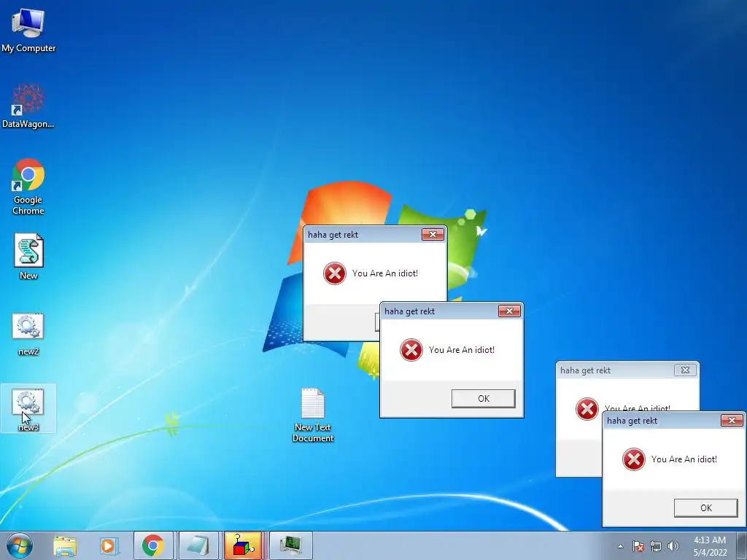Click the middle dialog's 'haha get rekt' title
The height and width of the screenshot is (560, 747).
409,311
